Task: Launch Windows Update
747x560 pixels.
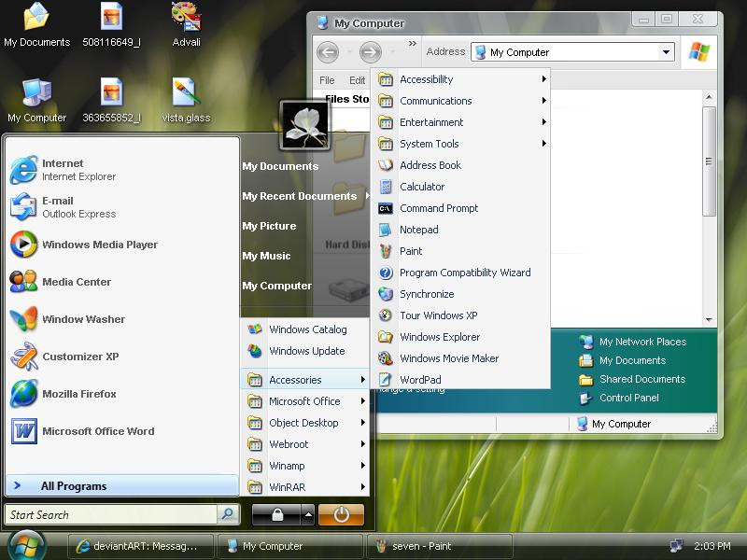Action: 305,351
